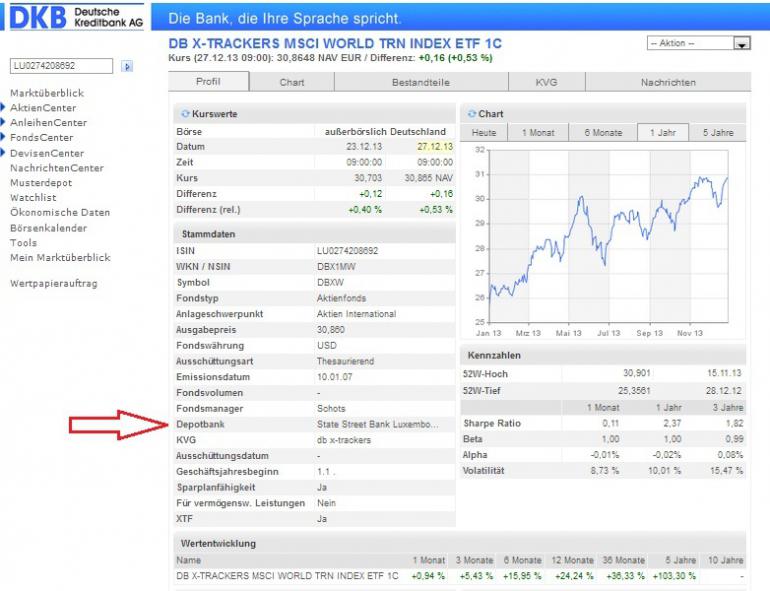Expand DevisenCenter menu arrow
Image resolution: width=770 pixels, height=591 pixels.
click(x=3, y=152)
